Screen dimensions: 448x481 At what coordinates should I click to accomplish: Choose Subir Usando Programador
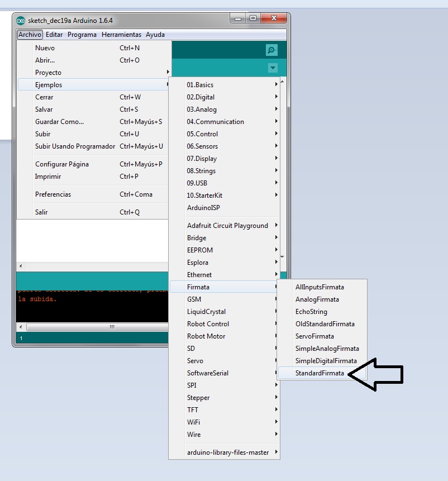[x=93, y=146]
